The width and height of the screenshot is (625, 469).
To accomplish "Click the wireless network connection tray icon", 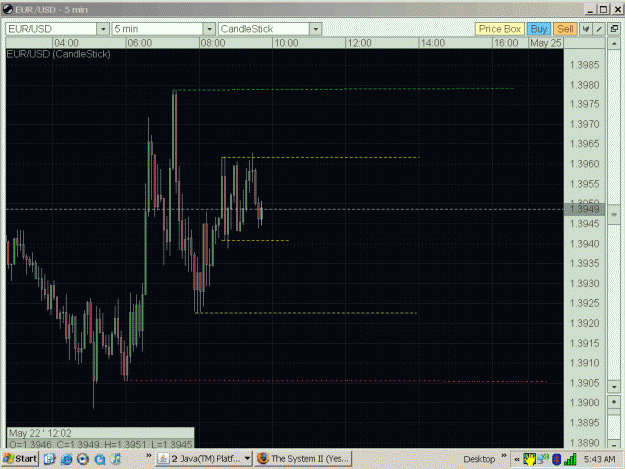I will pyautogui.click(x=543, y=459).
